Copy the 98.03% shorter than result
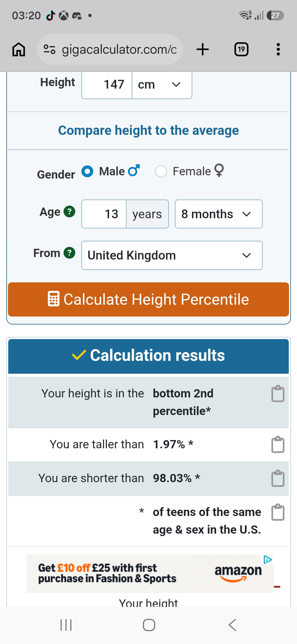297x644 pixels. 278,478
